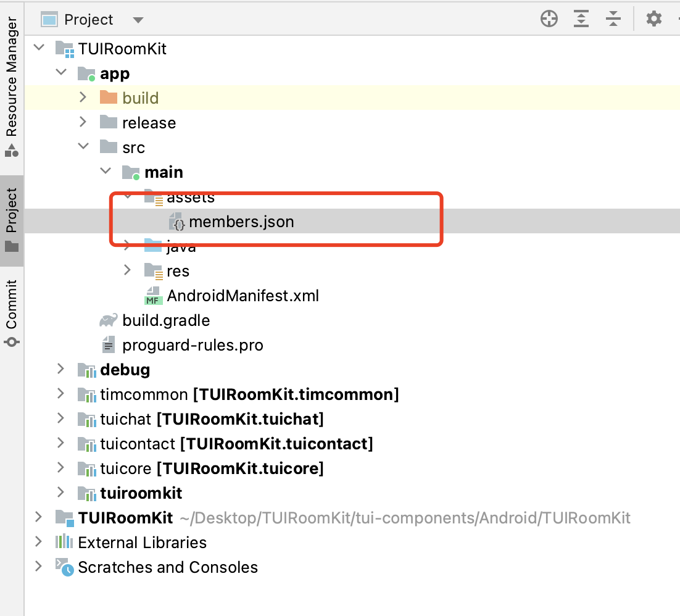The width and height of the screenshot is (680, 616).
Task: Click the members.json file icon
Action: (176, 222)
